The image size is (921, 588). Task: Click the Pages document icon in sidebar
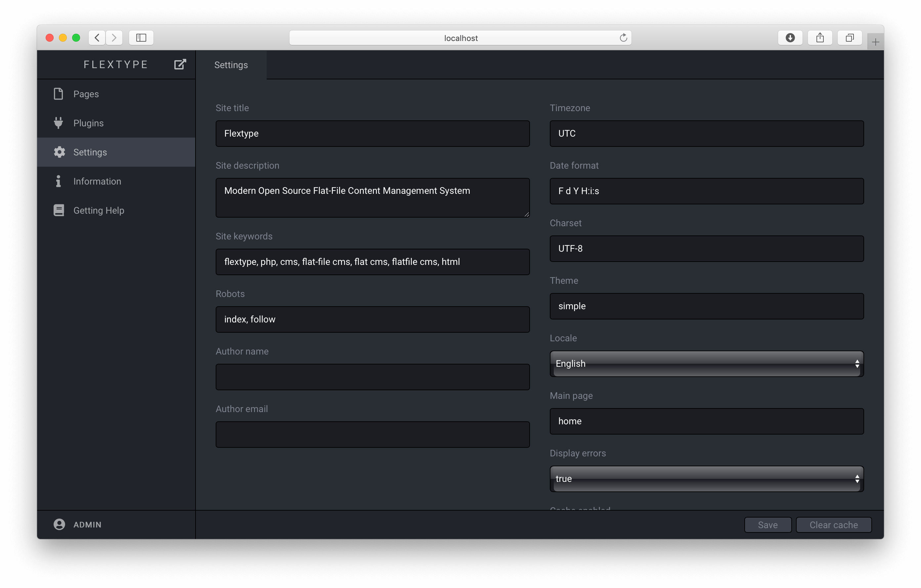pyautogui.click(x=58, y=94)
